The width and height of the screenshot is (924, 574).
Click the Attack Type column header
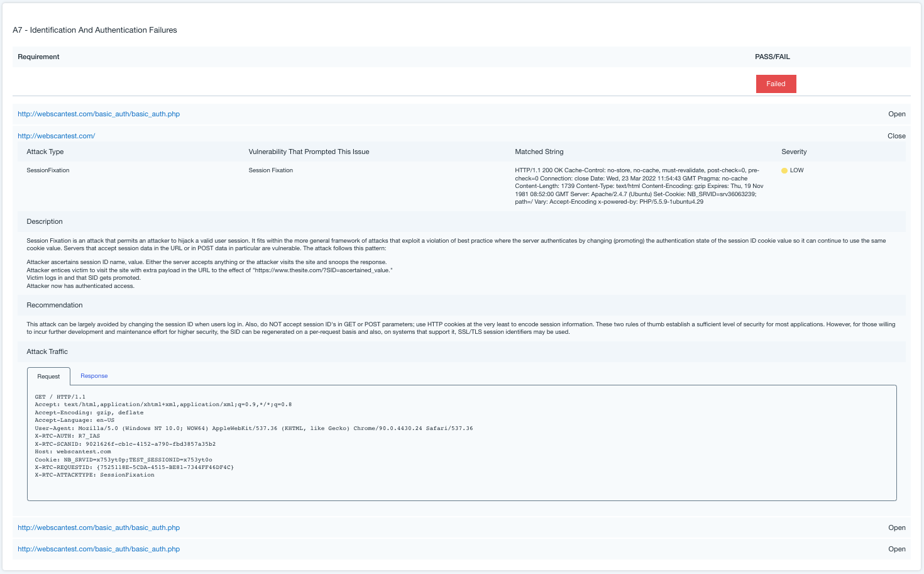[45, 152]
